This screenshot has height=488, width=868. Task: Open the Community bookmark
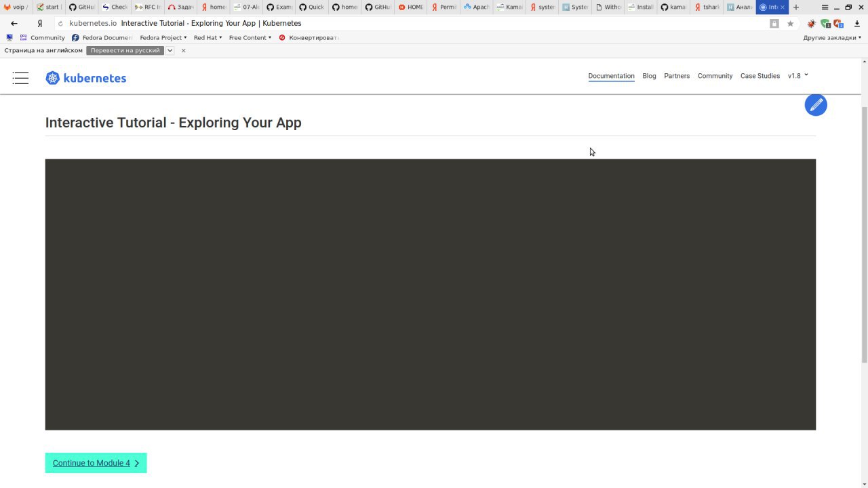(x=42, y=37)
